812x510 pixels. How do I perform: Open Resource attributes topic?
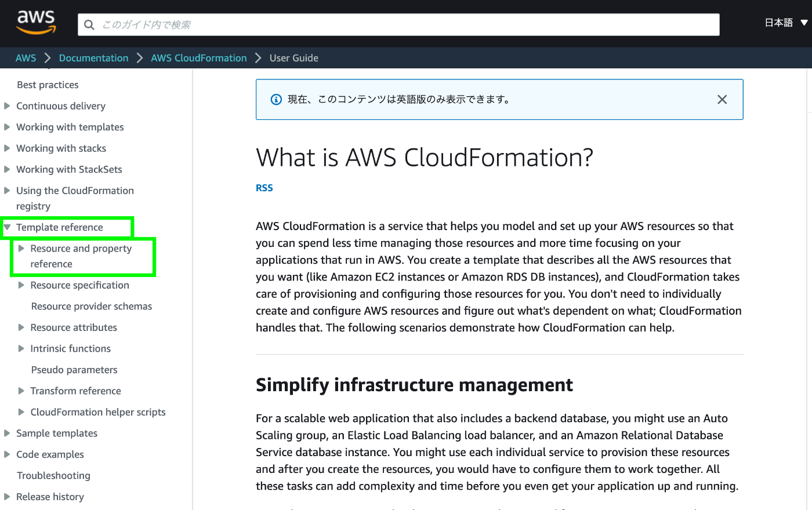[x=74, y=327]
